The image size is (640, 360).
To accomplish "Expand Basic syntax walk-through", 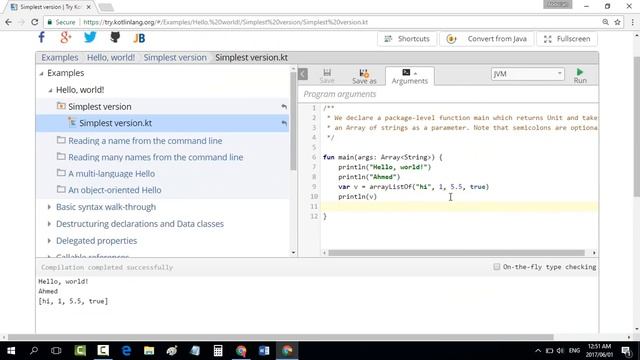I will point(49,207).
